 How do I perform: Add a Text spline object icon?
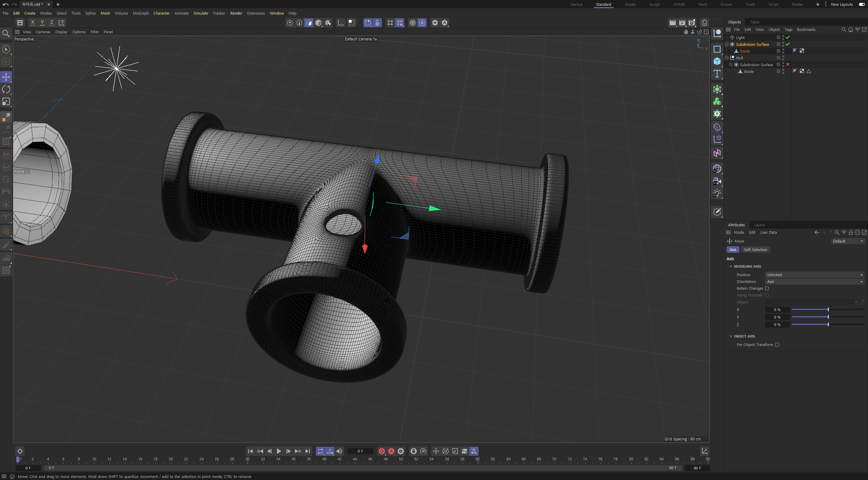(x=717, y=74)
